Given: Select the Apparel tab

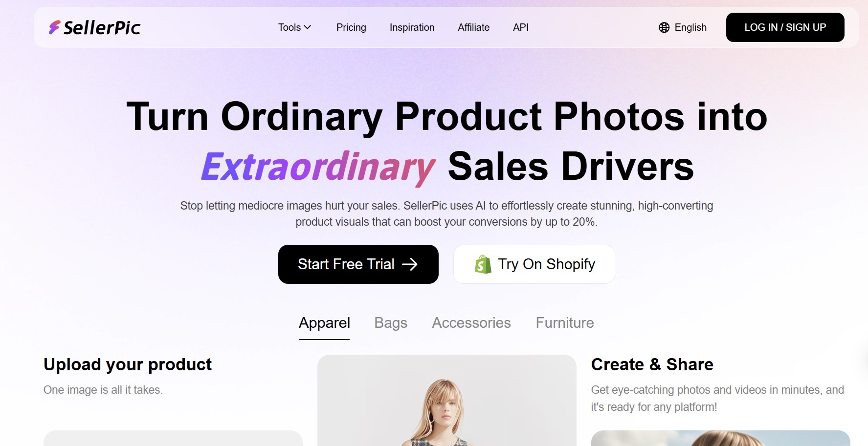Looking at the screenshot, I should [x=324, y=323].
